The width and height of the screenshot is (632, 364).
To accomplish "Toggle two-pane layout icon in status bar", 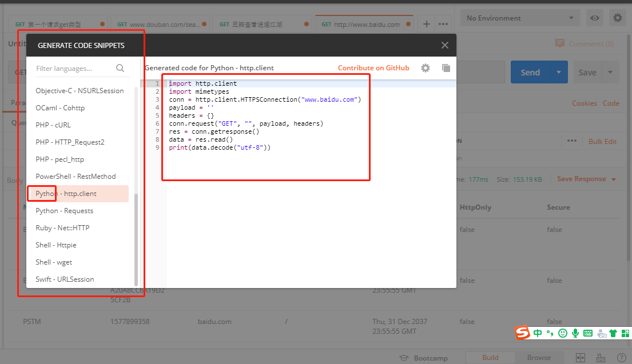I will coord(581,358).
